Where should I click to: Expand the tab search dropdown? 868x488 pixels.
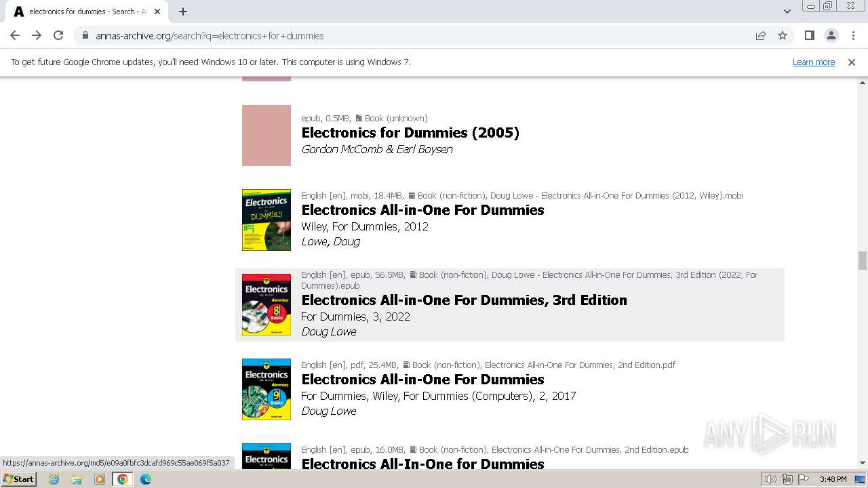(x=787, y=12)
